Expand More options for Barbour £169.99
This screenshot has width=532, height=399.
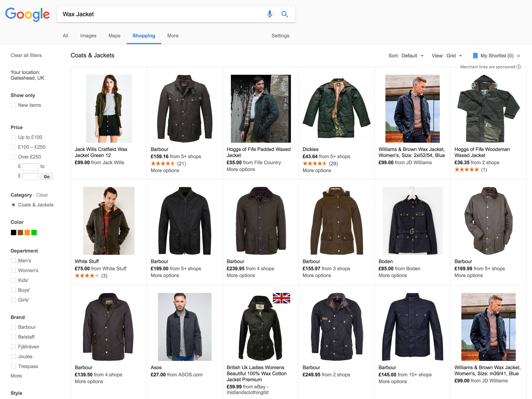(469, 276)
